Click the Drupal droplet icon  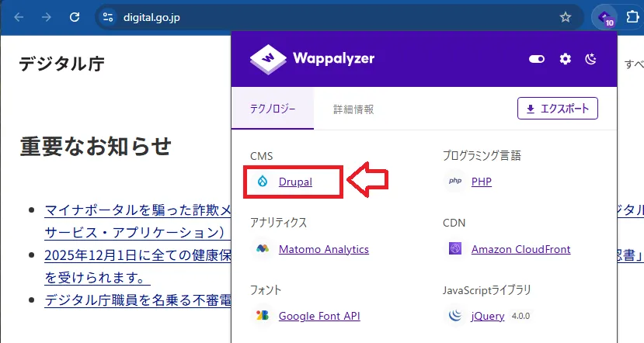(x=263, y=181)
